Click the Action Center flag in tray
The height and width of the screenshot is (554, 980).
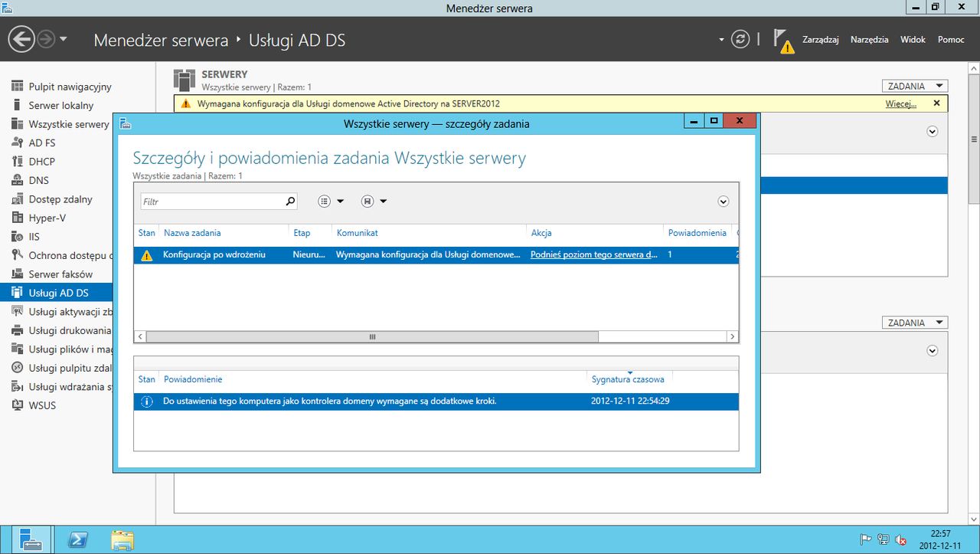pyautogui.click(x=866, y=539)
